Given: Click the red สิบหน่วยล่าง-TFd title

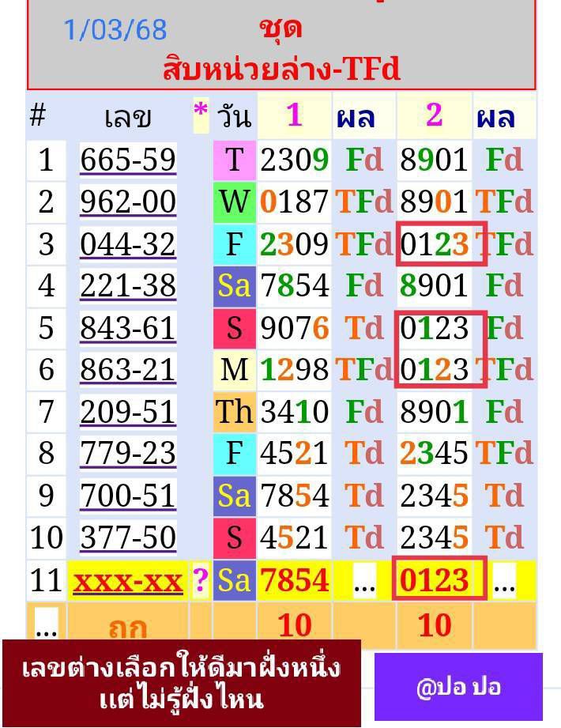Looking at the screenshot, I should [x=281, y=70].
